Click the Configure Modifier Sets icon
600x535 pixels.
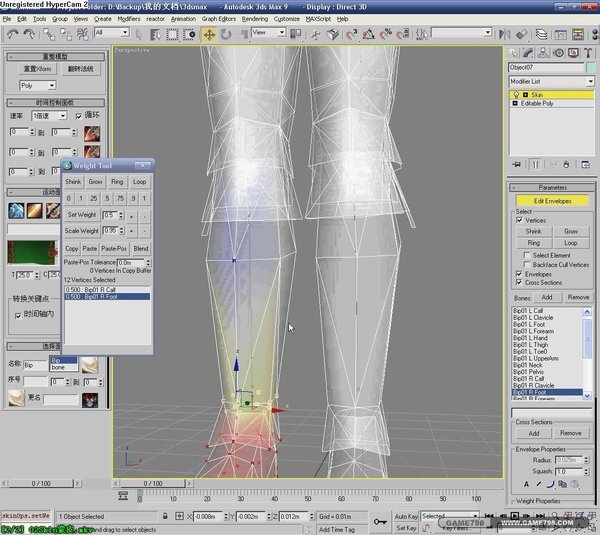click(x=585, y=165)
